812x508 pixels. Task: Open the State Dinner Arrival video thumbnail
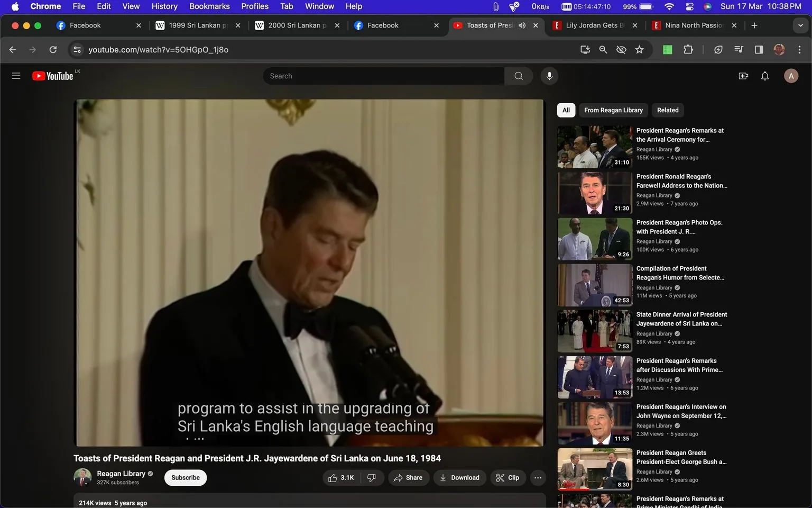tap(594, 331)
